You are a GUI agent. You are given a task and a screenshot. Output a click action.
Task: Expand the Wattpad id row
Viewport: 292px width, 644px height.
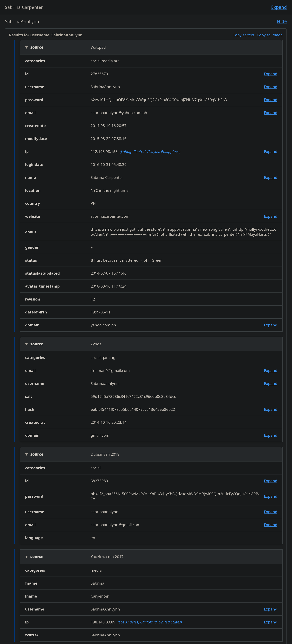tap(270, 74)
